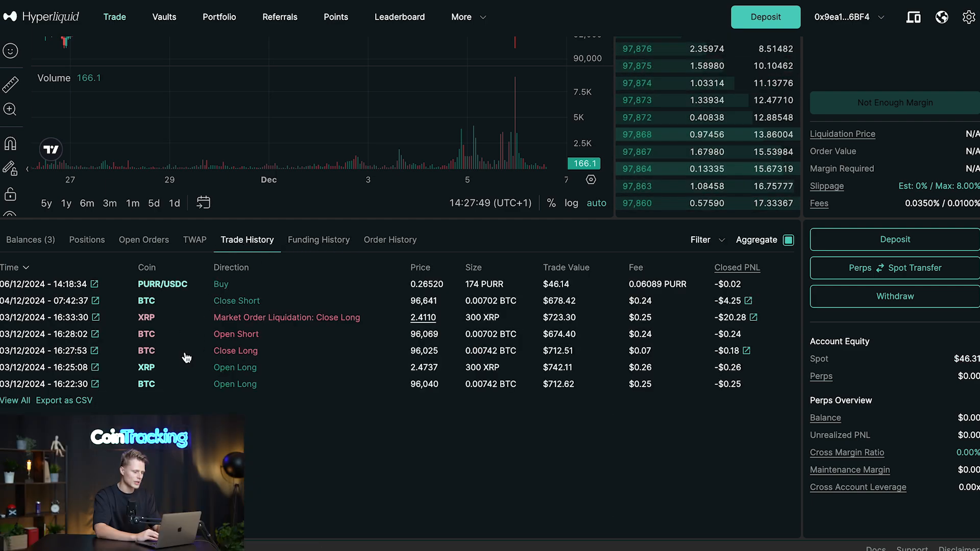Click the green Deposit button in header
980x551 pixels.
coord(766,17)
